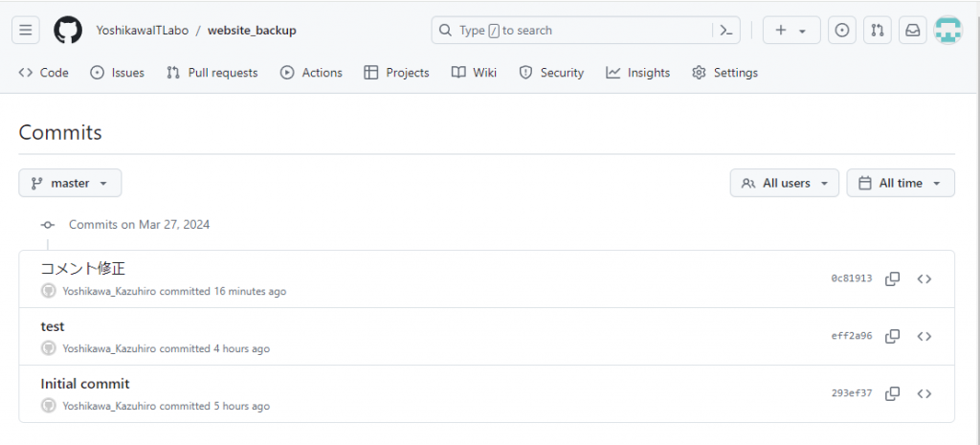Viewport: 980px width, 445px height.
Task: Open the hamburger navigation menu
Action: point(26,31)
